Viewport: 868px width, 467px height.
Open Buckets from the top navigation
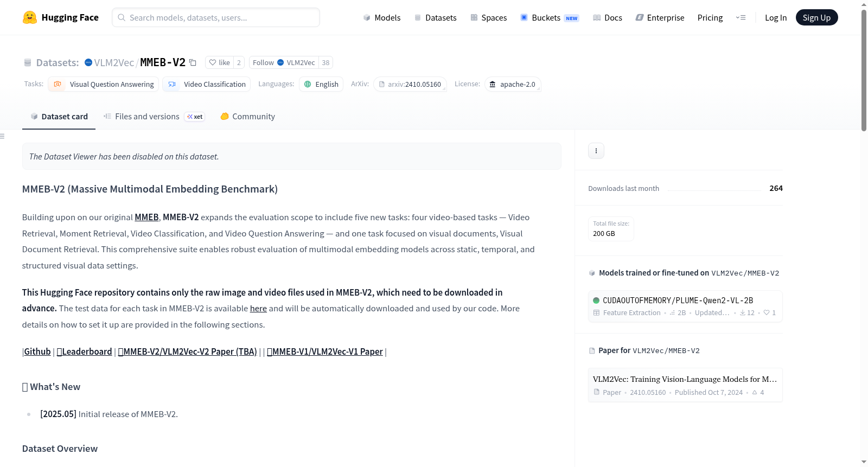tap(550, 17)
